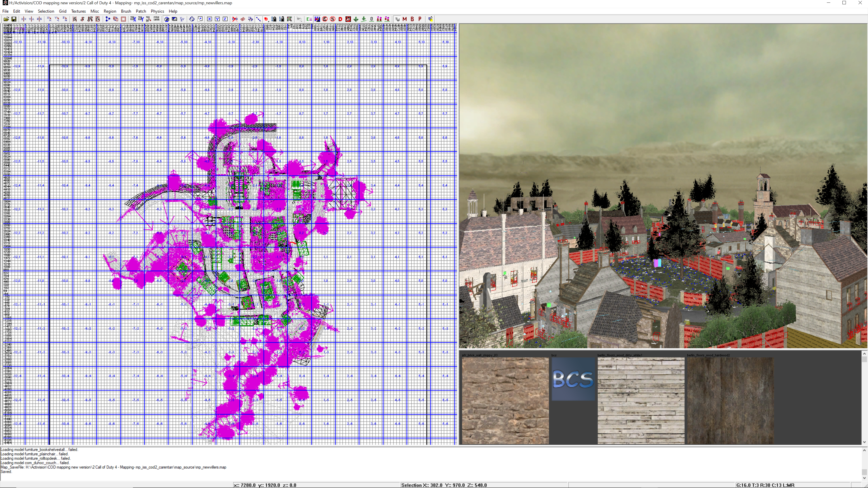The height and width of the screenshot is (488, 868).
Task: Open the Textures menu
Action: point(78,11)
